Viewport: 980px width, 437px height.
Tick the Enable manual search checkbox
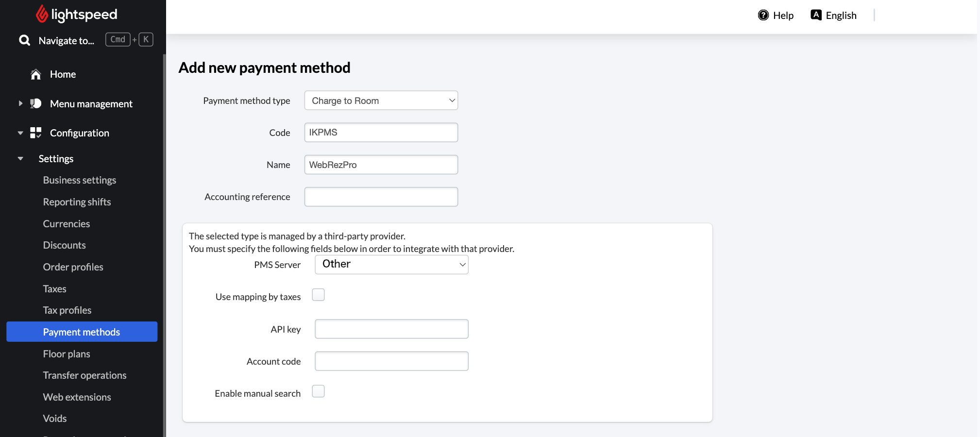(319, 391)
